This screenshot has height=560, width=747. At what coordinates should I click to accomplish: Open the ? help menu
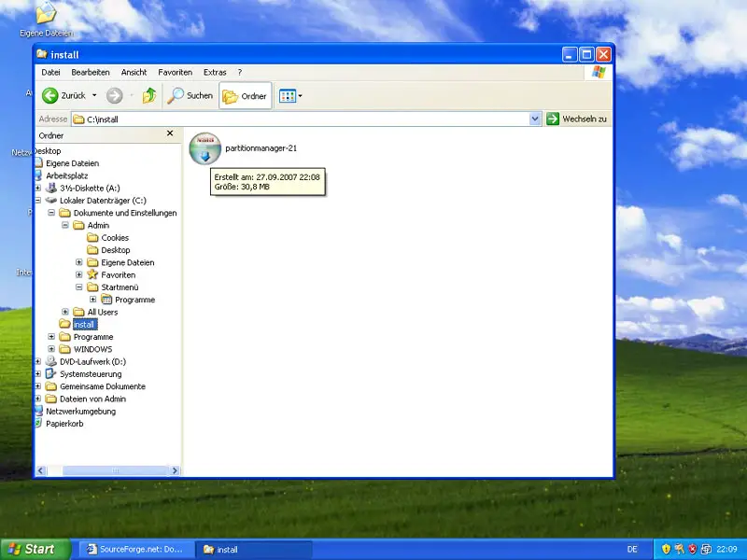click(x=240, y=73)
